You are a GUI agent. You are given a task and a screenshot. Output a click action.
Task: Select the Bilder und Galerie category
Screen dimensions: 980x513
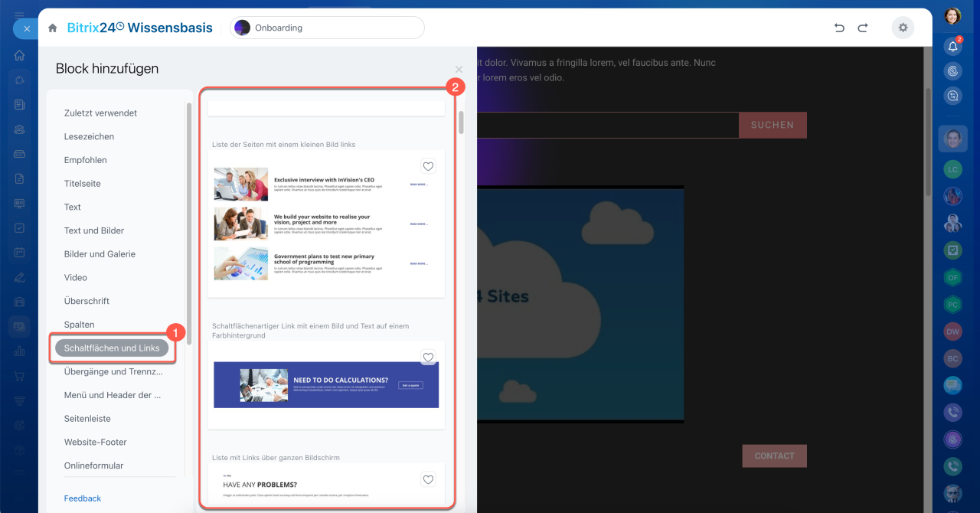tap(100, 254)
